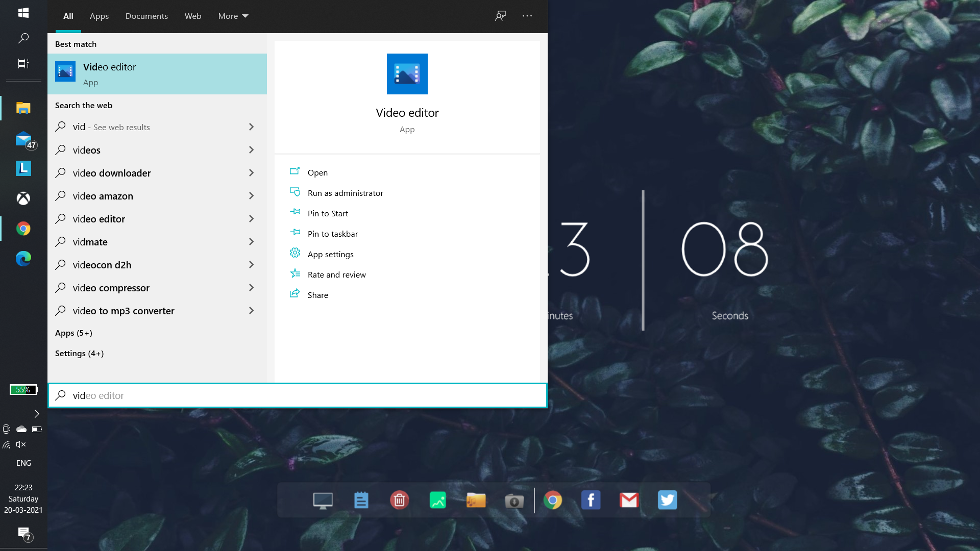This screenshot has height=551, width=980.
Task: Open File Explorer from the taskbar
Action: coord(23,108)
